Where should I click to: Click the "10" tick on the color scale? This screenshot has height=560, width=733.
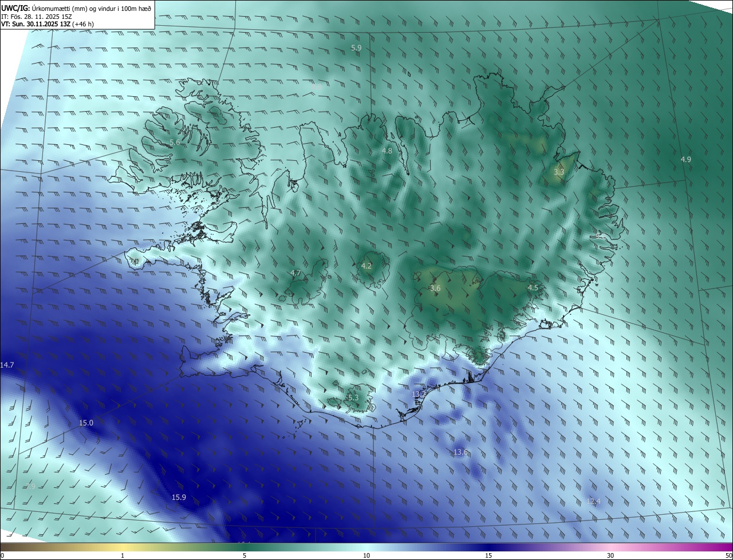coord(366,555)
